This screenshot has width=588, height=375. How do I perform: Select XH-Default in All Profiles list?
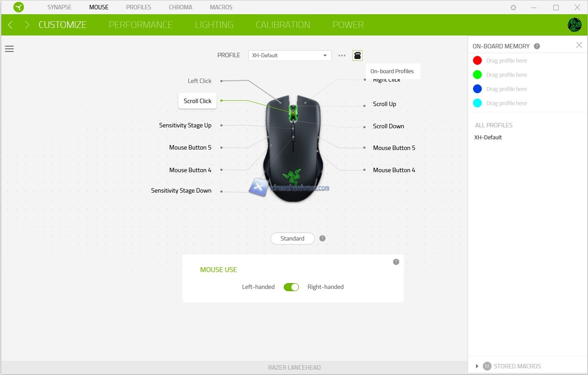point(488,137)
